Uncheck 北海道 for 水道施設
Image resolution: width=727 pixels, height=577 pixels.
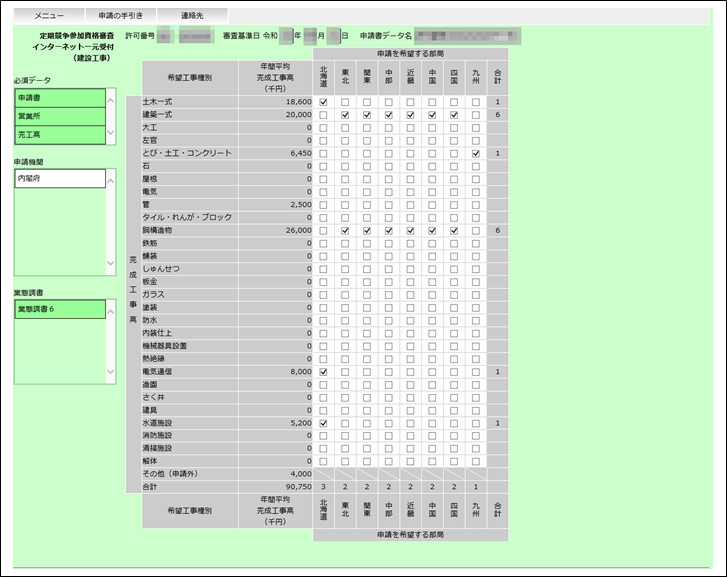point(323,423)
